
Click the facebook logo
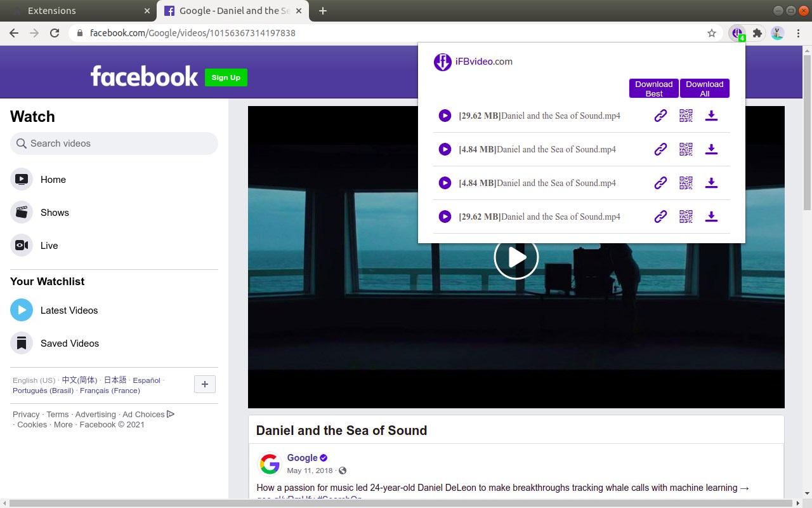[x=144, y=76]
